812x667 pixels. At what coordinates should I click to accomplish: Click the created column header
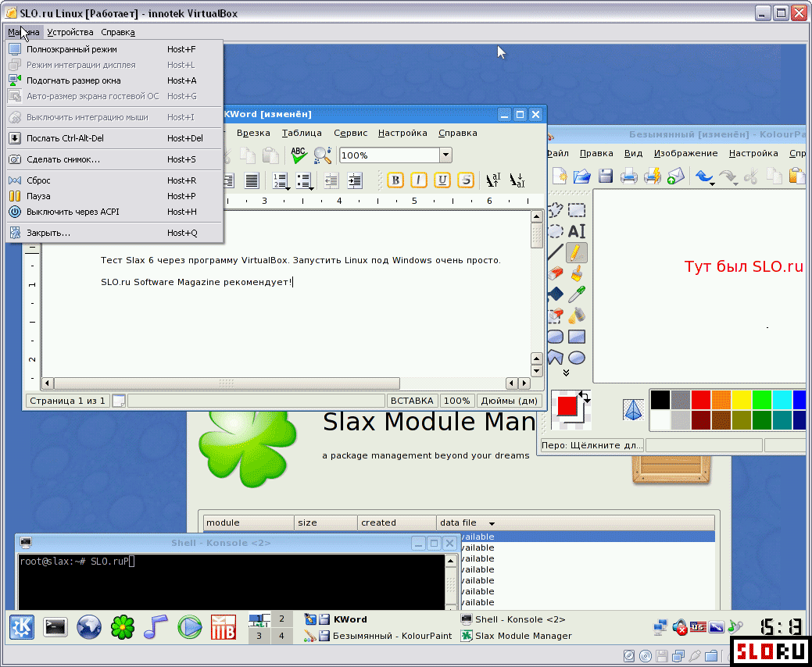(397, 523)
